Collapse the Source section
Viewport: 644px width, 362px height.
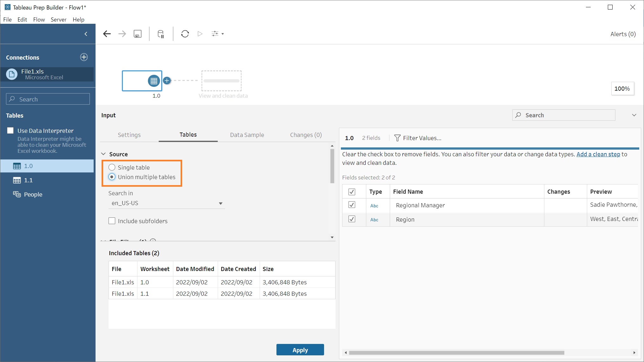[x=103, y=154]
